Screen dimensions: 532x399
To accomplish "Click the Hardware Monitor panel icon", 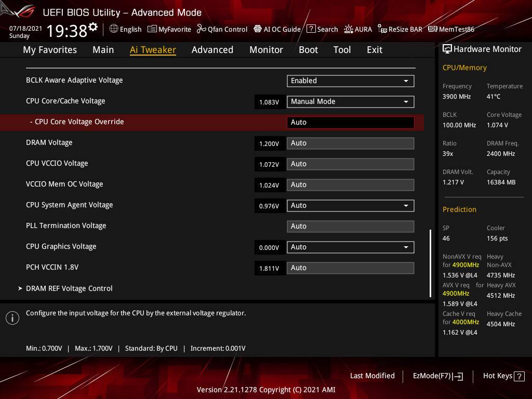I will (x=447, y=48).
